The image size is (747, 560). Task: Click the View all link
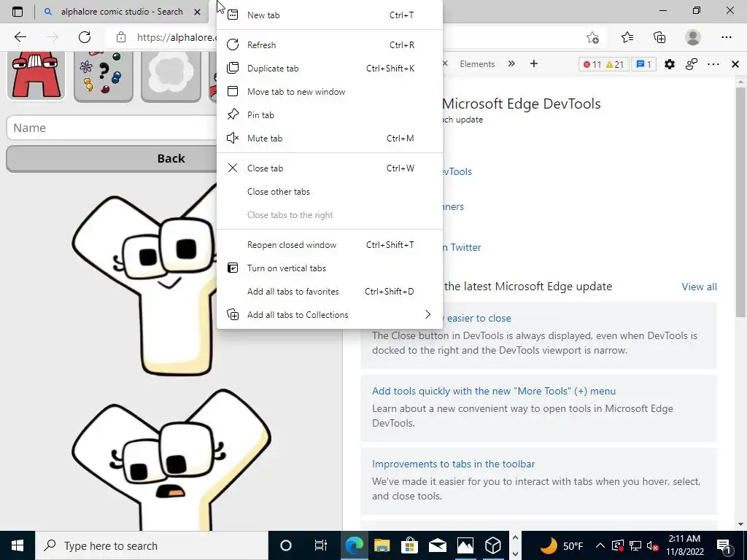tap(699, 287)
